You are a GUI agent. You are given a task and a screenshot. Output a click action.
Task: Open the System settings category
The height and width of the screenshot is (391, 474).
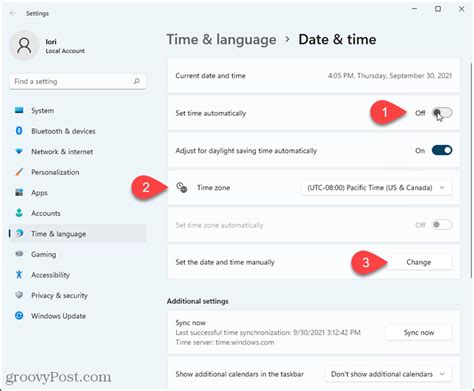click(78, 110)
